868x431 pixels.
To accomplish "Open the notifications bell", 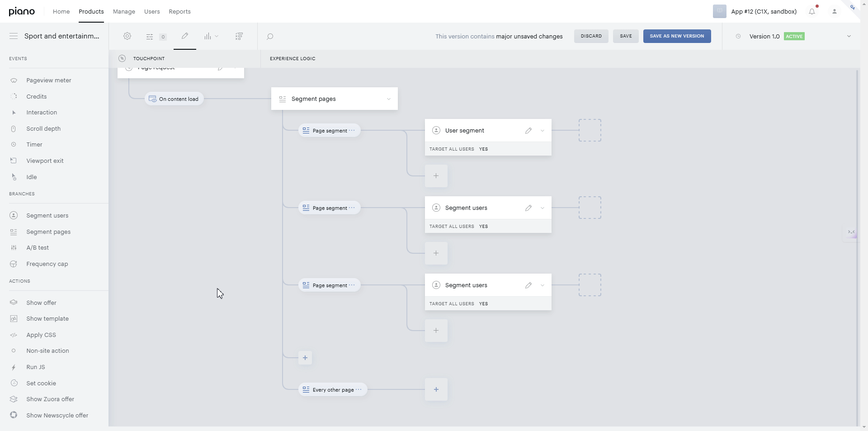I will coord(812,12).
